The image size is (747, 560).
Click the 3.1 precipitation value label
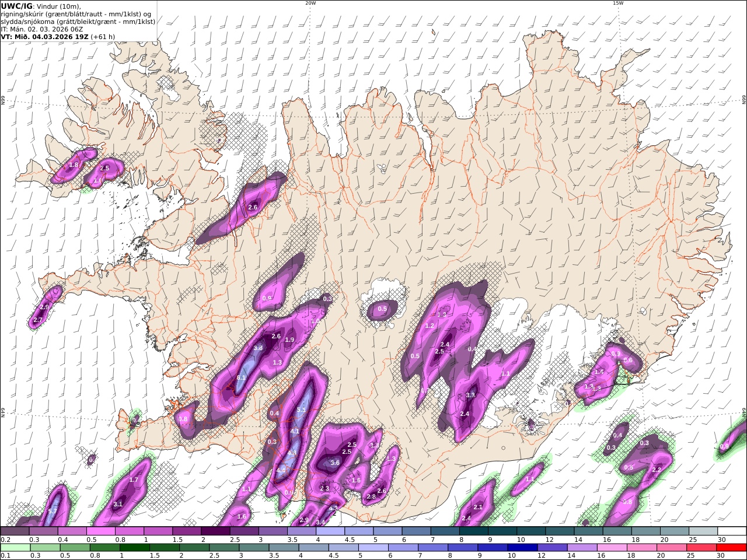(x=118, y=504)
